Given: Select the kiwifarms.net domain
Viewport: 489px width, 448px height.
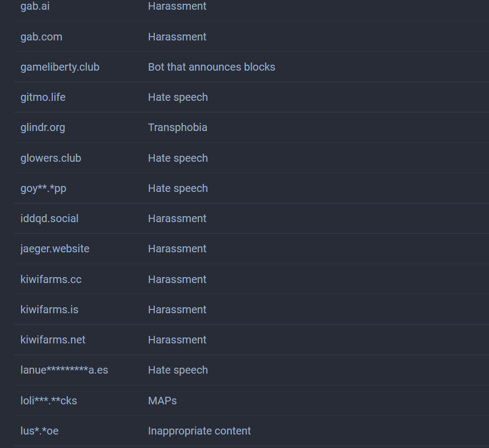Looking at the screenshot, I should pos(53,340).
